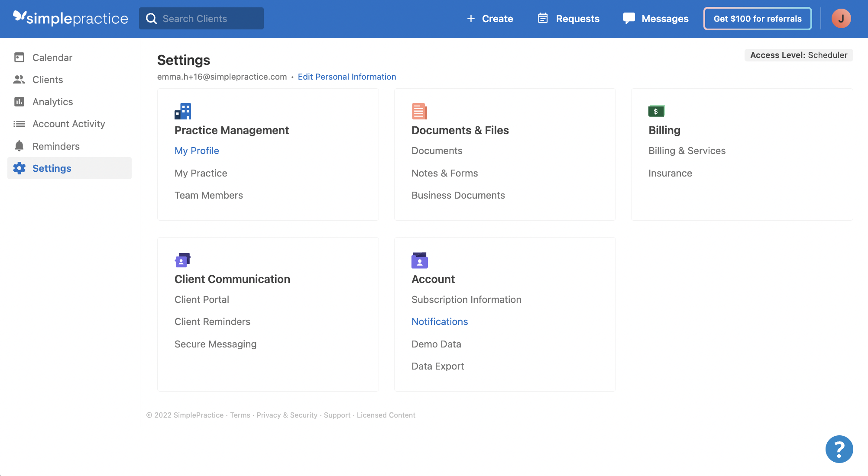Open Reminders in the sidebar
Viewport: 868px width, 476px height.
pyautogui.click(x=69, y=146)
